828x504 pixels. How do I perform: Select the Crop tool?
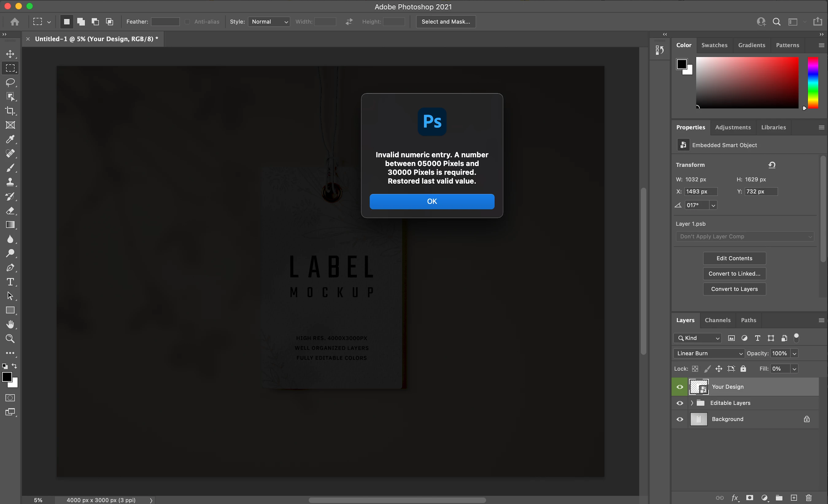tap(10, 111)
